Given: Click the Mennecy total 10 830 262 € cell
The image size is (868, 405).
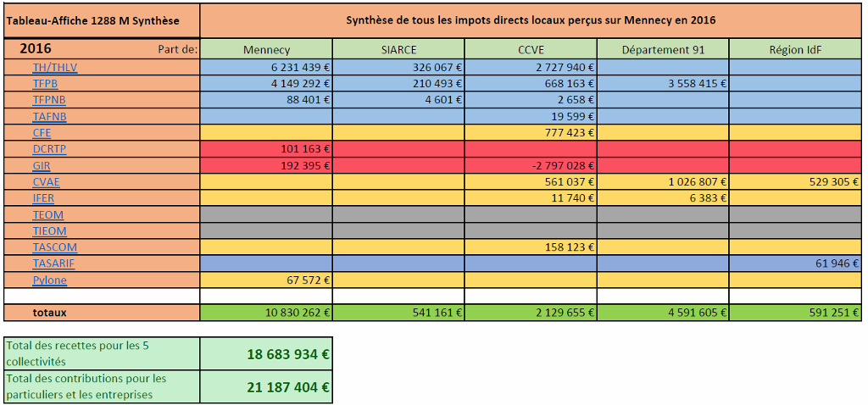Looking at the screenshot, I should 266,313.
